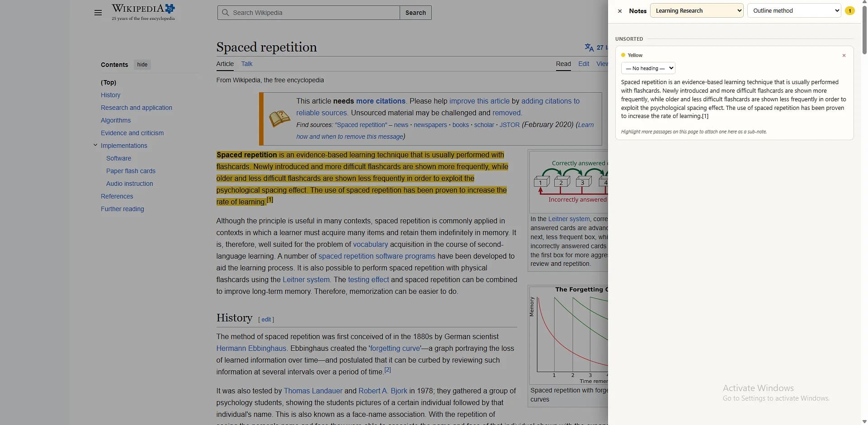The width and height of the screenshot is (868, 425).
Task: Open the Forgetting Curve graph thumbnail
Action: coord(569,335)
